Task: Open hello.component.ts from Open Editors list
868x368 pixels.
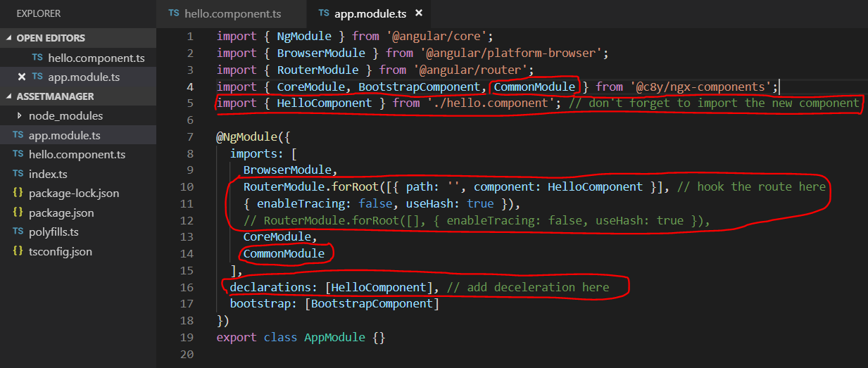Action: coord(96,58)
